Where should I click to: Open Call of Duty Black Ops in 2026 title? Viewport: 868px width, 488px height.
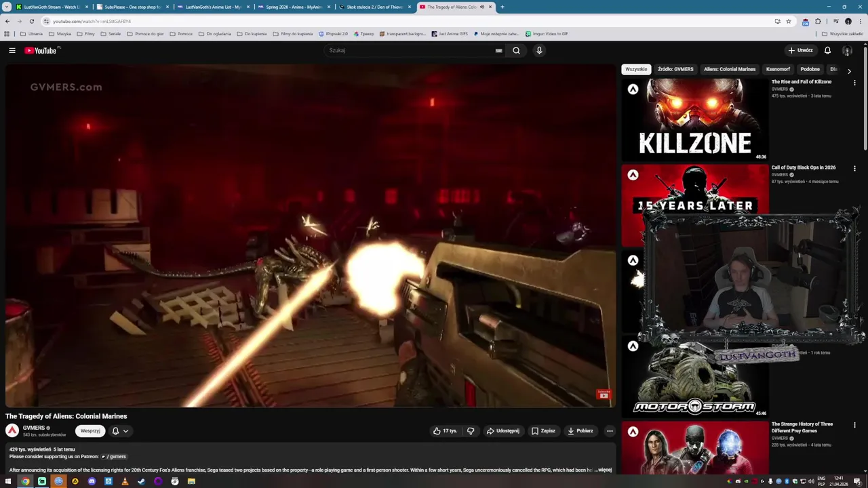803,167
